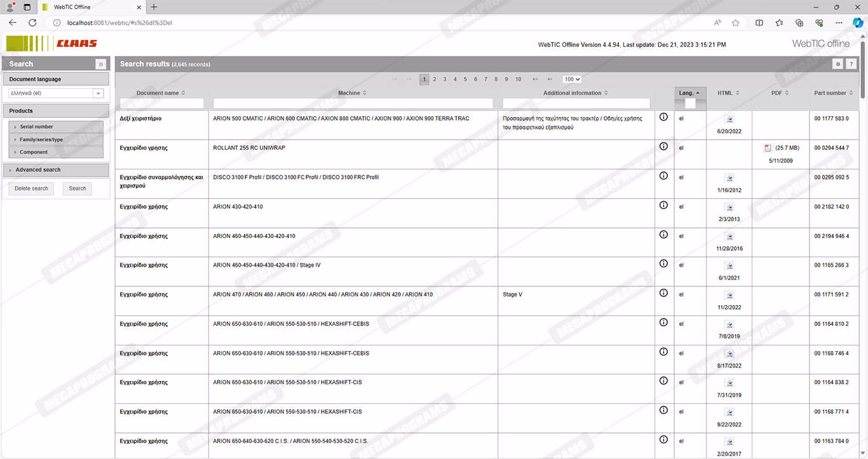This screenshot has width=868, height=459.
Task: Open the HTML document dated 7/31/2019
Action: point(729,383)
